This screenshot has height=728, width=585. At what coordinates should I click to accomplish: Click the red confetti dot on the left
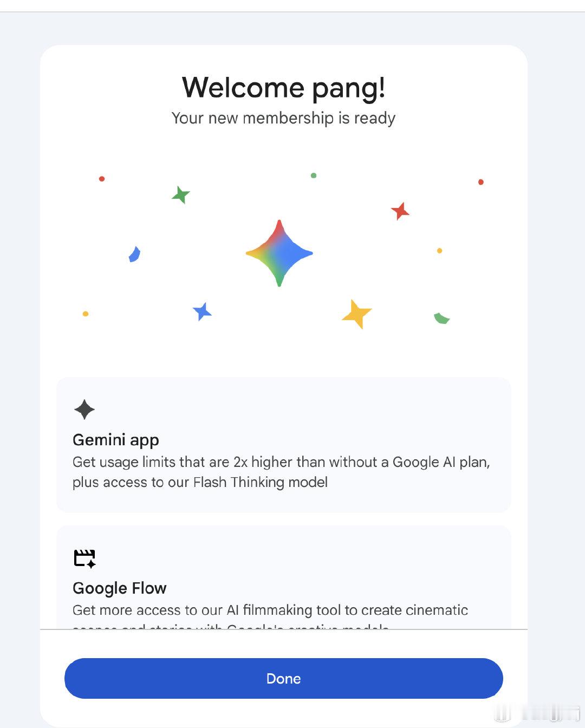[102, 179]
